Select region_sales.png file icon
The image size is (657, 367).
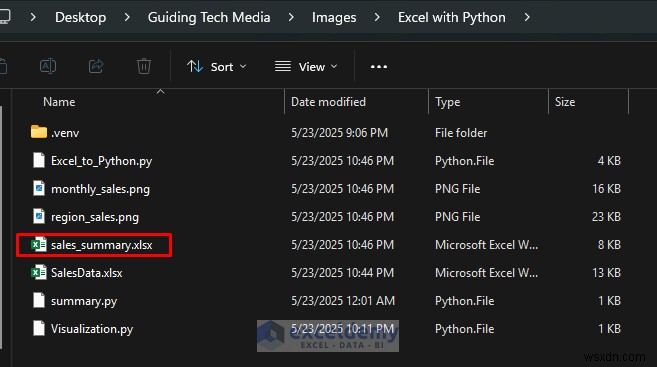point(39,216)
